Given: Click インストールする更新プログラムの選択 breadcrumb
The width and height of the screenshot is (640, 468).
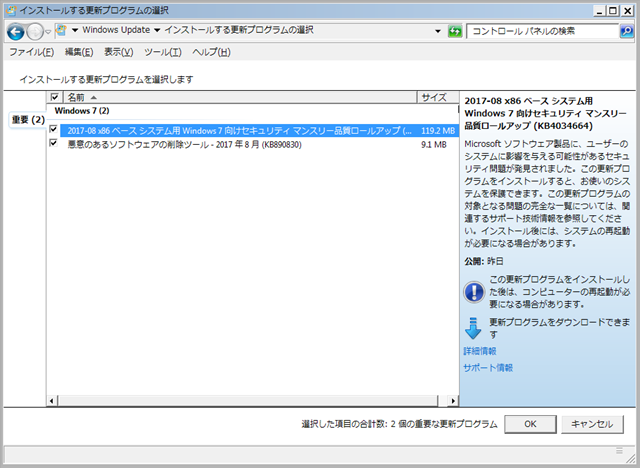Looking at the screenshot, I should point(239,30).
